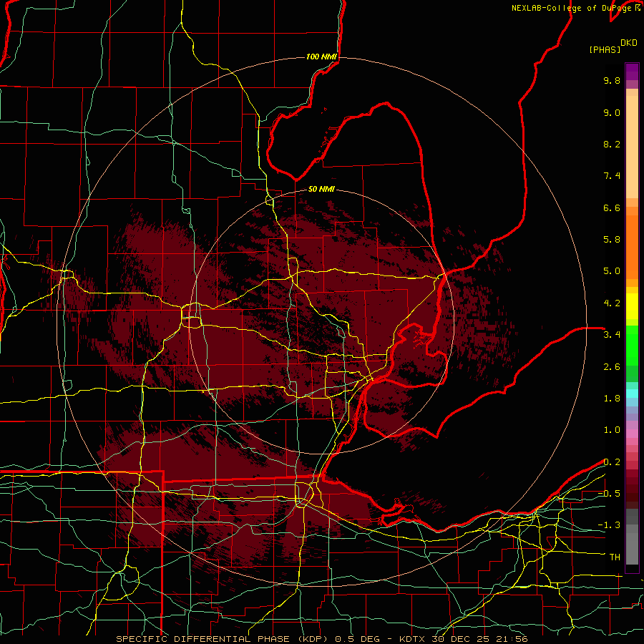Click the 5.0 legend value
The height and width of the screenshot is (644, 644).
pos(612,271)
